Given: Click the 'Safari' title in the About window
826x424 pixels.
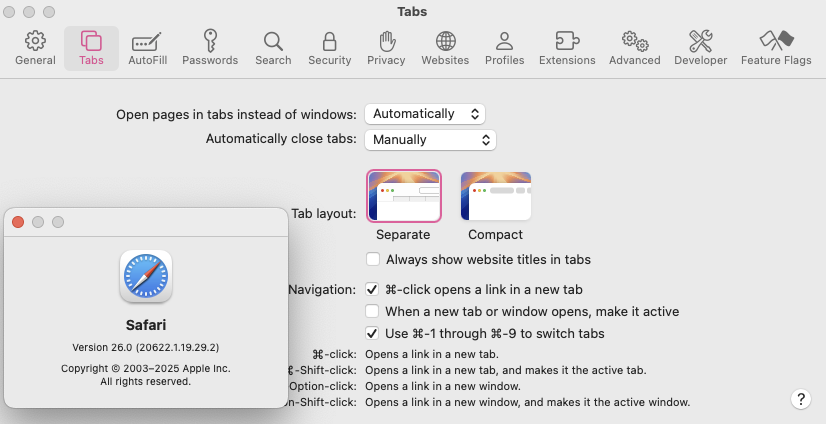Looking at the screenshot, I should (146, 325).
